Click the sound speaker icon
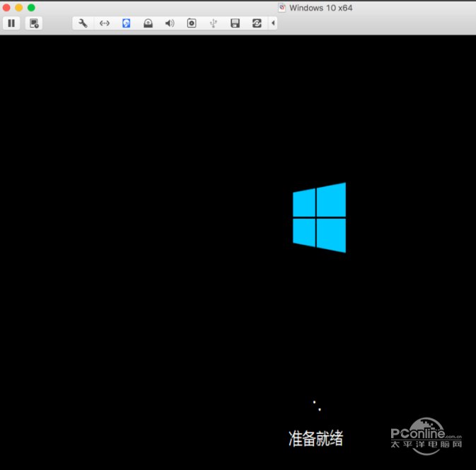The height and width of the screenshot is (470, 476). [170, 23]
